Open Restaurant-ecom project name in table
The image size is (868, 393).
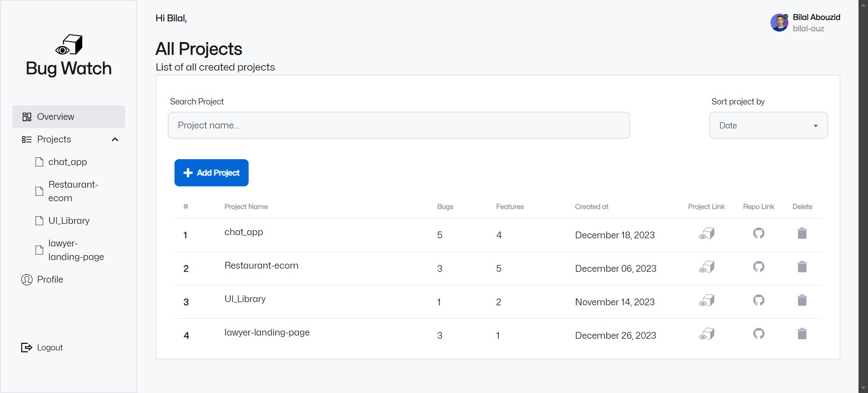click(x=261, y=265)
